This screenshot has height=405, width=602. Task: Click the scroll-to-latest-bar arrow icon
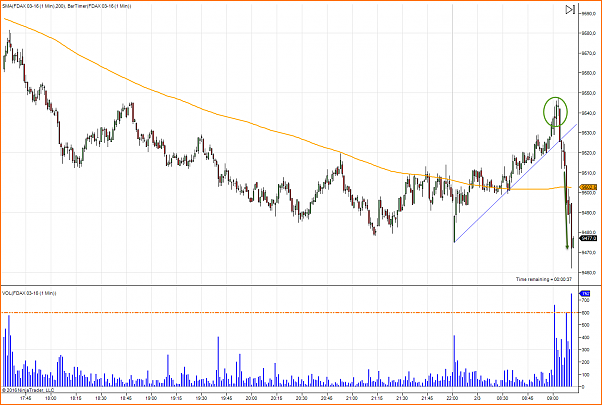[x=571, y=10]
